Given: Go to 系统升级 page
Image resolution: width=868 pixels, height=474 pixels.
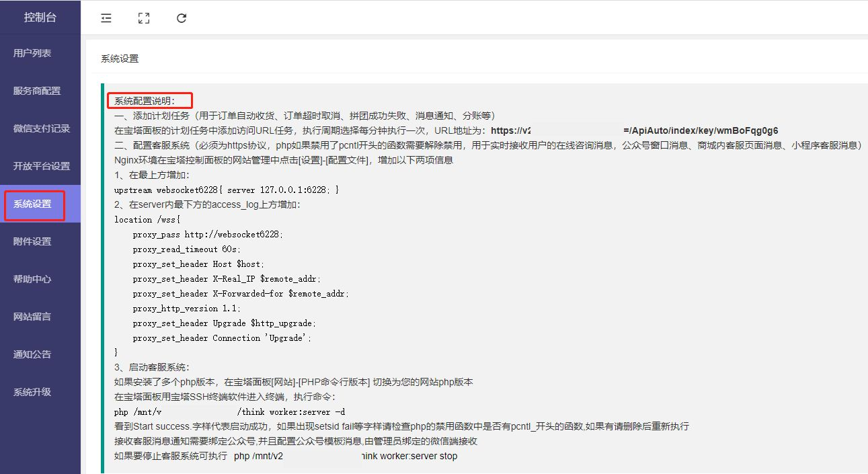Looking at the screenshot, I should click(x=32, y=392).
